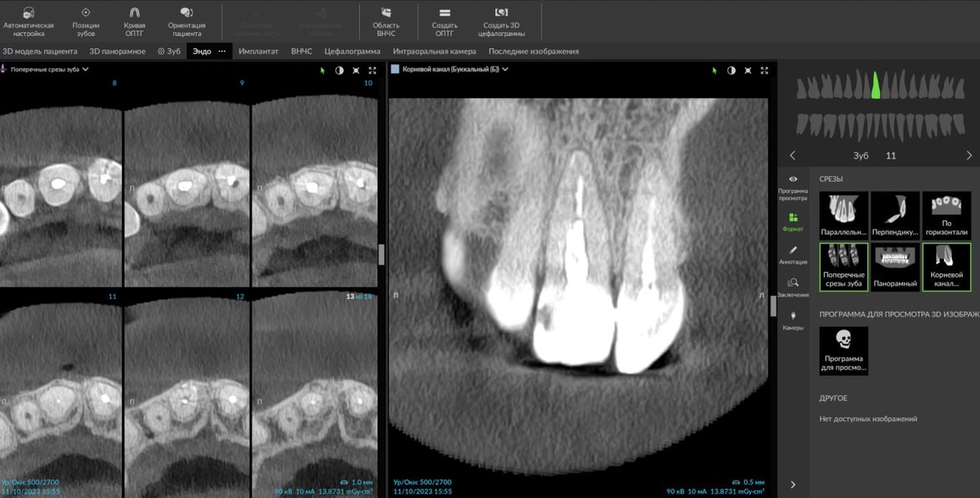Click cross-section slice number 13
This screenshot has height=498, width=980.
click(350, 297)
